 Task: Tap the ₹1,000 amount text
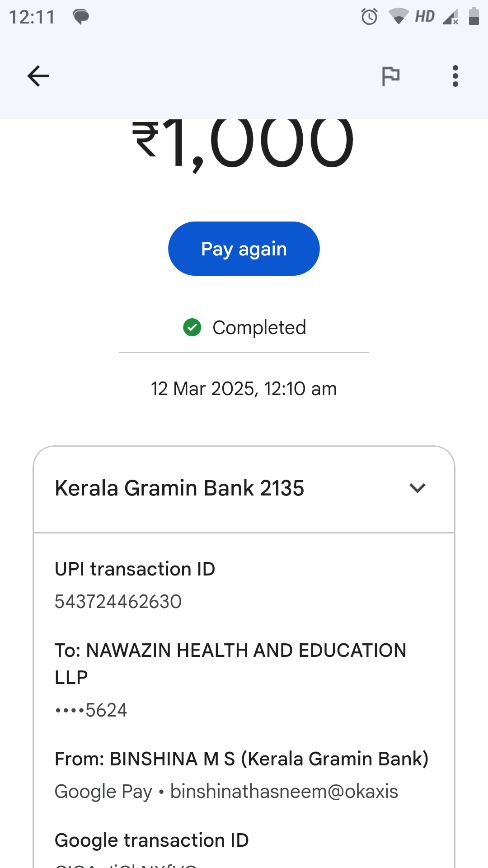pyautogui.click(x=243, y=142)
